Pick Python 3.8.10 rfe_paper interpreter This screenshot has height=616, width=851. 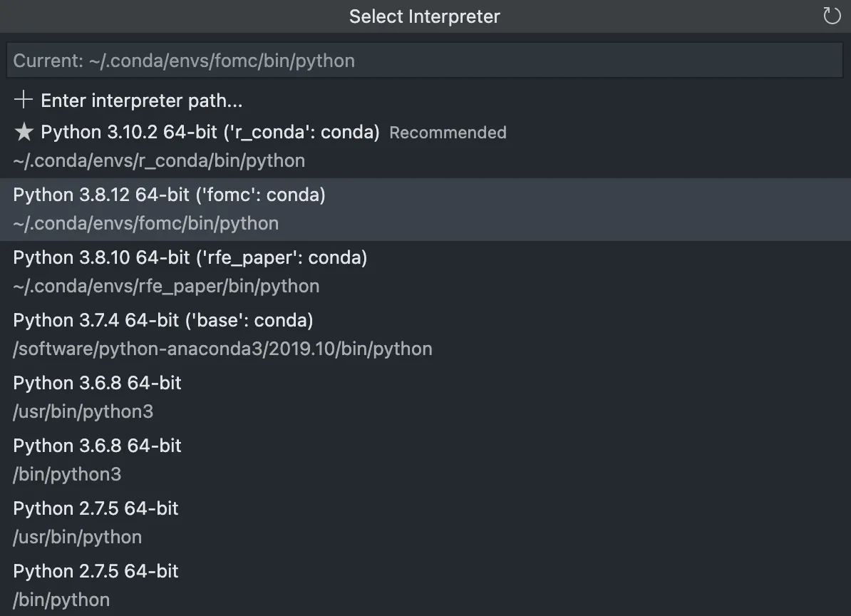click(425, 272)
